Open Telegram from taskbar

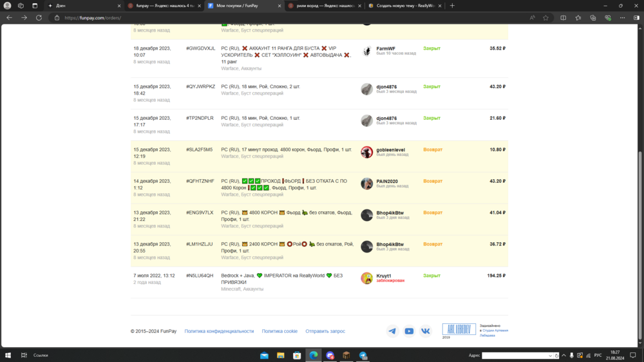pyautogui.click(x=363, y=356)
